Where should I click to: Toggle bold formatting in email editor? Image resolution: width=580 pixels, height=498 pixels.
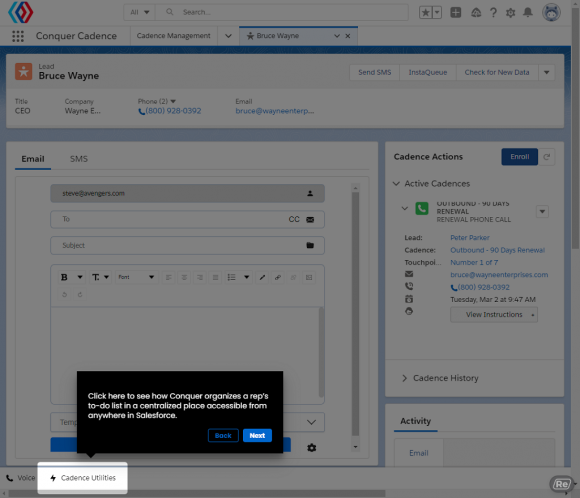coord(64,277)
